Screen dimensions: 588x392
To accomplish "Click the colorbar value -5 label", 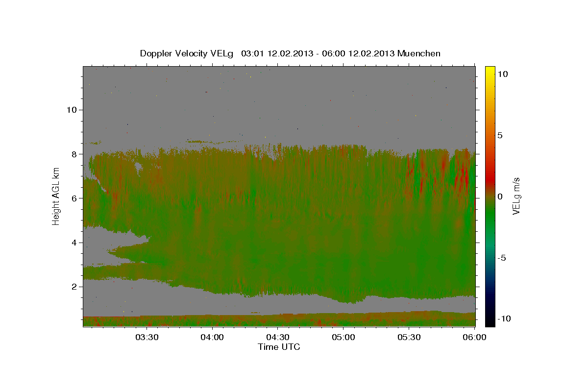I will pyautogui.click(x=502, y=258).
